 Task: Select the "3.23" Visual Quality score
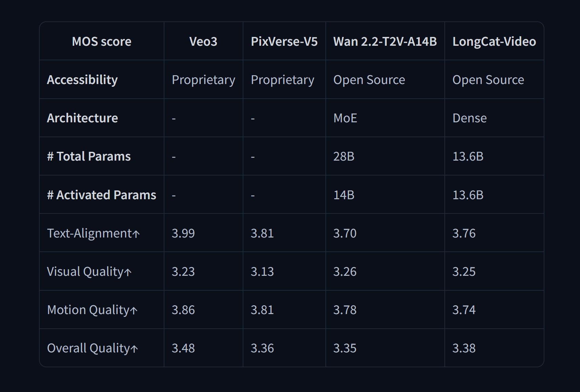click(x=183, y=271)
